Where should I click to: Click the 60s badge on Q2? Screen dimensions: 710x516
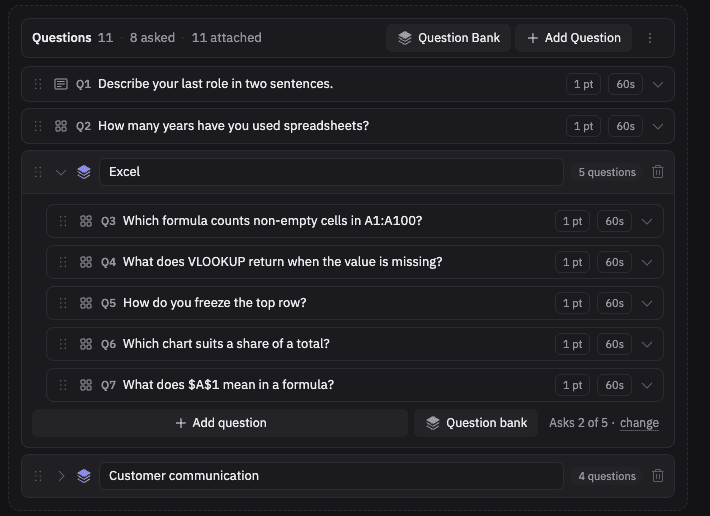pos(625,126)
